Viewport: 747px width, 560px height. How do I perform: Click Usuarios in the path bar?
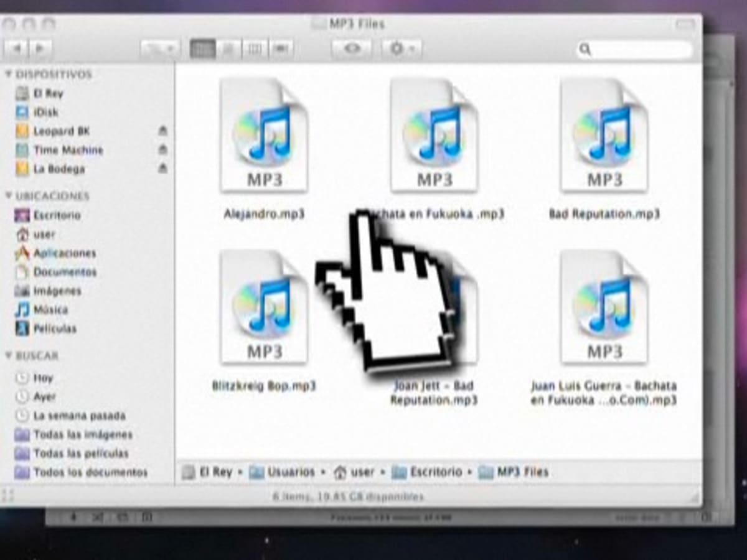coord(283,472)
